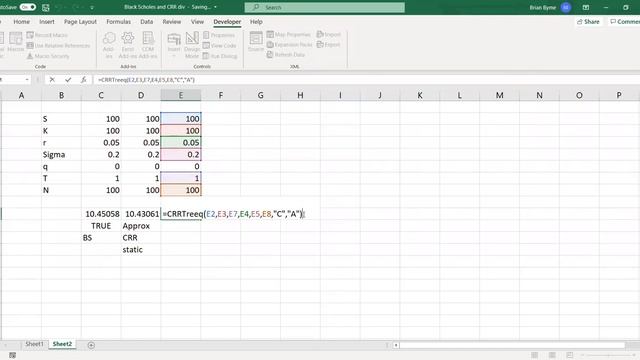Select column H header
Screen dimensions: 640x360
(300, 95)
